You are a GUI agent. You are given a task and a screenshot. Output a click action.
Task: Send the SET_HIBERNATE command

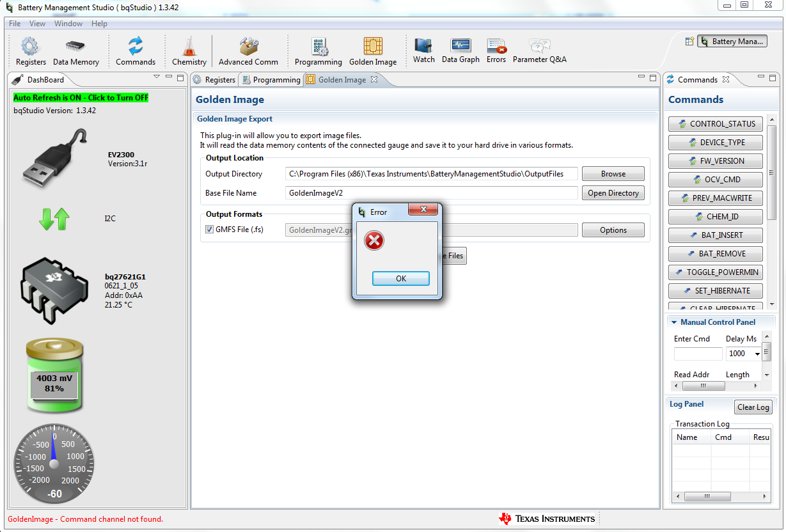(x=716, y=291)
